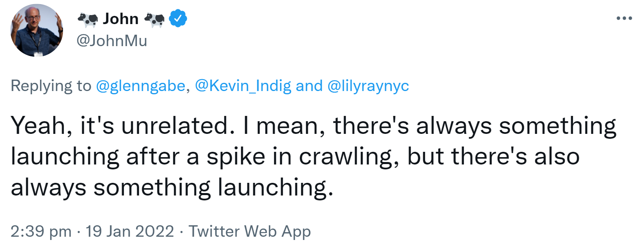Click the 19 Jan 2022 date
Viewport: 644px width, 251px height.
[130, 231]
